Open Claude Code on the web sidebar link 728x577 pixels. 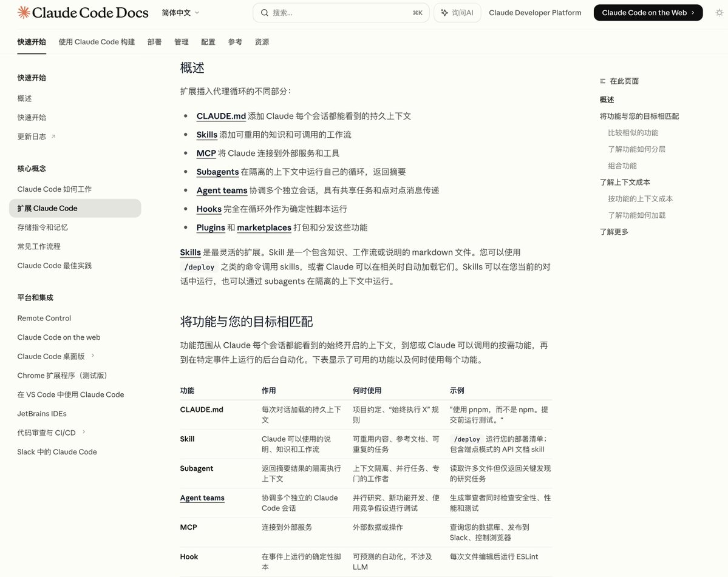pyautogui.click(x=59, y=337)
